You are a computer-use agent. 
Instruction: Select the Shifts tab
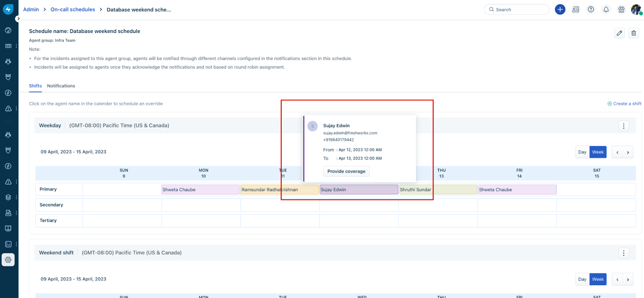tap(35, 86)
